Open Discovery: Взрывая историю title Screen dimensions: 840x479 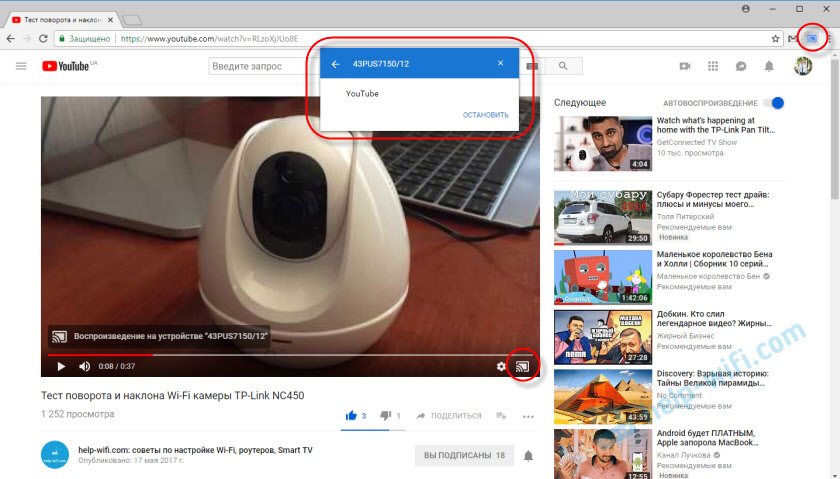[713, 378]
